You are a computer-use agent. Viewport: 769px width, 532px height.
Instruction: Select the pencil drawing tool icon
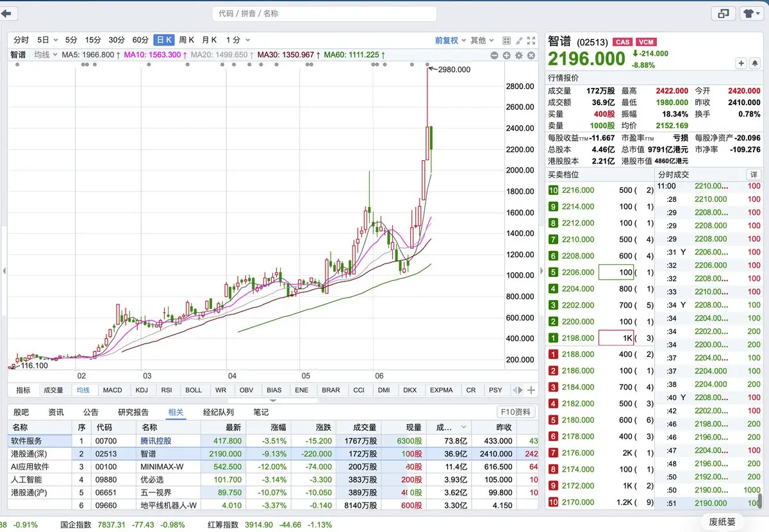tap(519, 40)
